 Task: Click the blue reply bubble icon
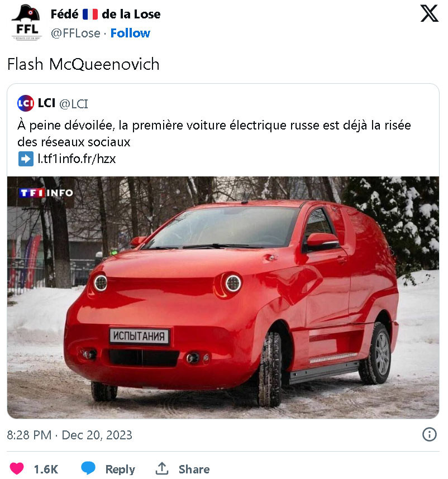[x=88, y=468]
